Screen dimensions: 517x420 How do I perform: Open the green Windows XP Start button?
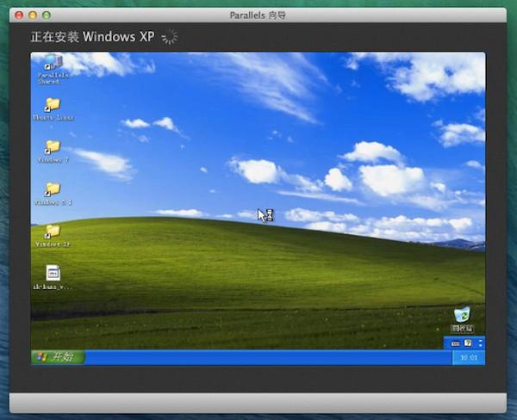(58, 357)
